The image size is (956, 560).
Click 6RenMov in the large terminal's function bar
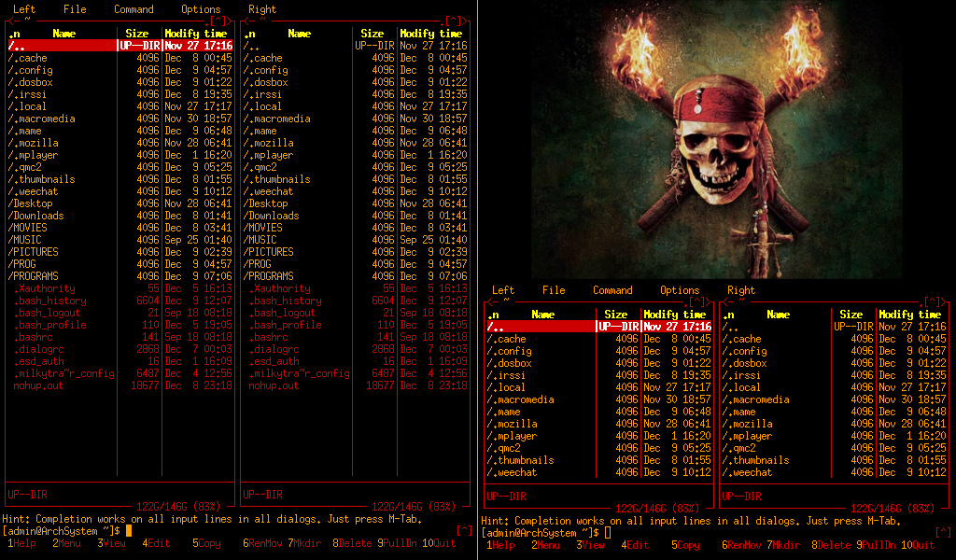pyautogui.click(x=263, y=543)
